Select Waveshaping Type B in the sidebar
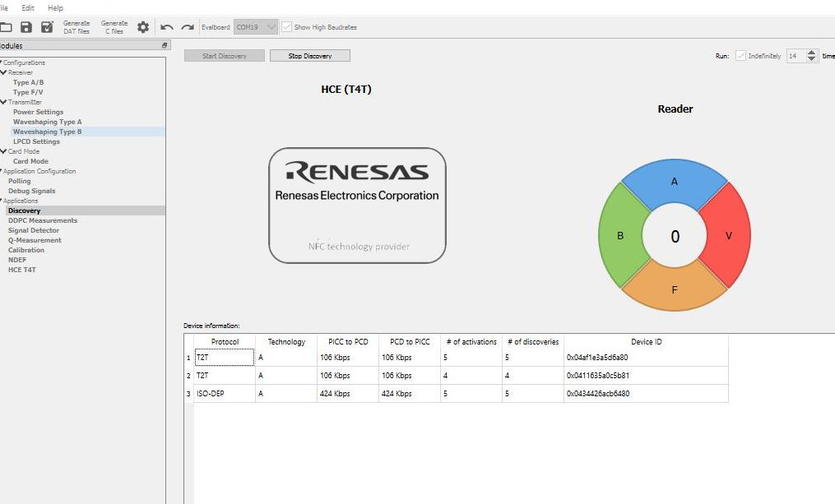This screenshot has width=835, height=504. click(x=47, y=132)
